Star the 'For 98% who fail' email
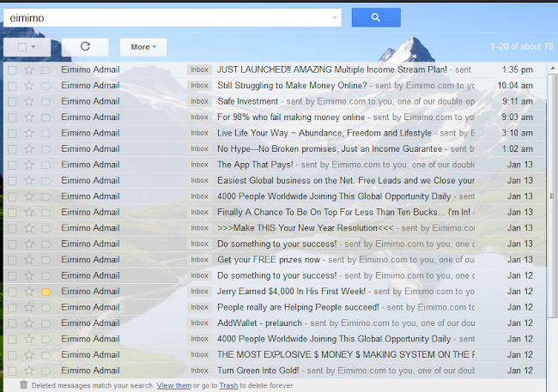Image resolution: width=558 pixels, height=392 pixels. (29, 117)
